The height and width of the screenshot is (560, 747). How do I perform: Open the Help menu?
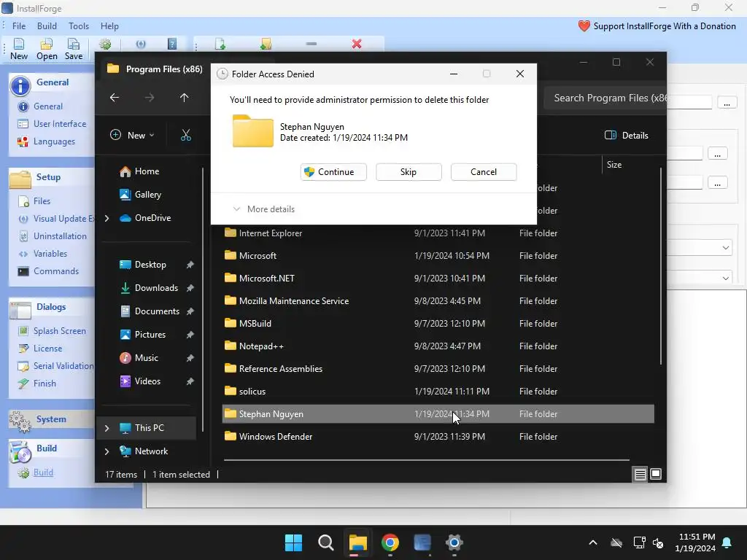(x=109, y=26)
